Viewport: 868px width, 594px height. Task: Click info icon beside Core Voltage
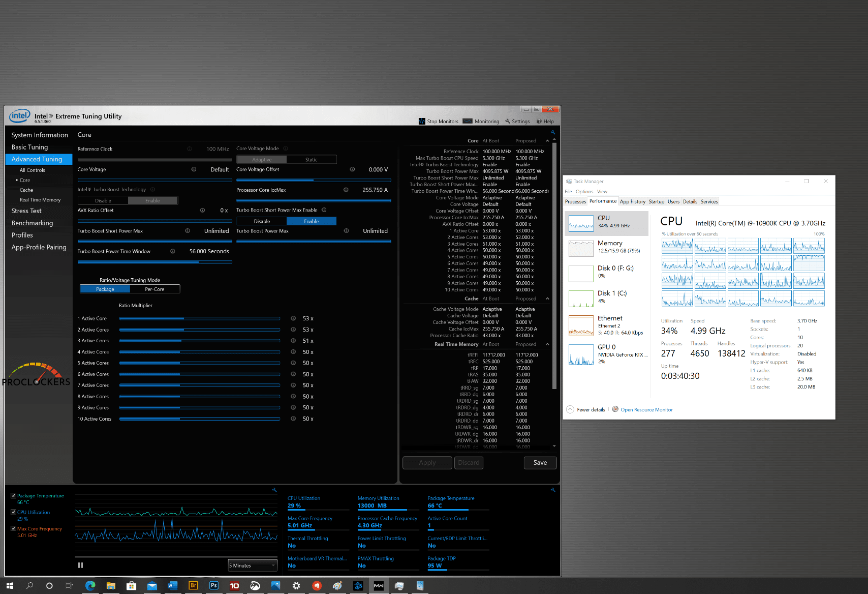tap(194, 169)
